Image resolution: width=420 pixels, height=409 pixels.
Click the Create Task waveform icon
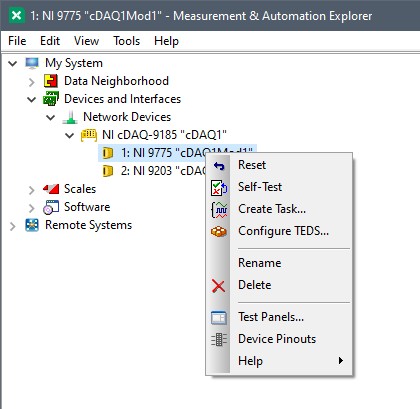pos(219,210)
